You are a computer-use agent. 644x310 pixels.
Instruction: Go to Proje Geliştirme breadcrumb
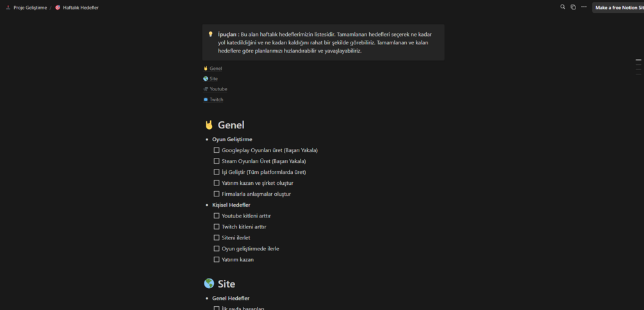point(29,8)
